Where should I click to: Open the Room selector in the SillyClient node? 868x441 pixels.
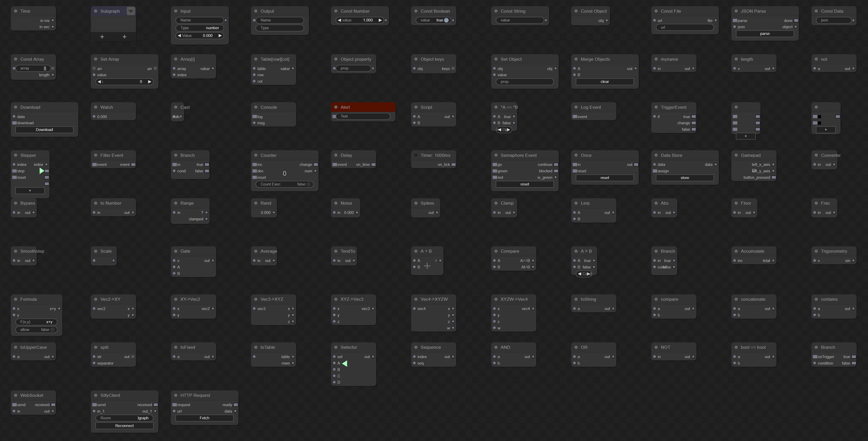[x=124, y=418]
